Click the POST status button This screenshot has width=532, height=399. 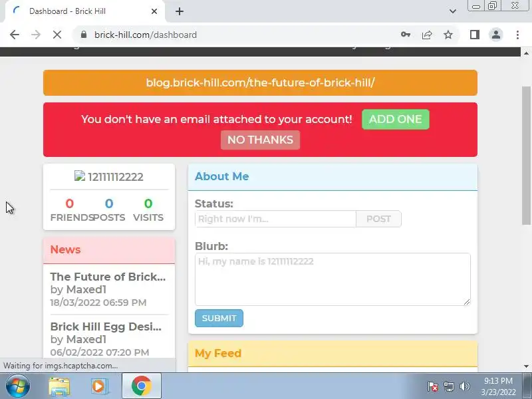click(x=378, y=219)
